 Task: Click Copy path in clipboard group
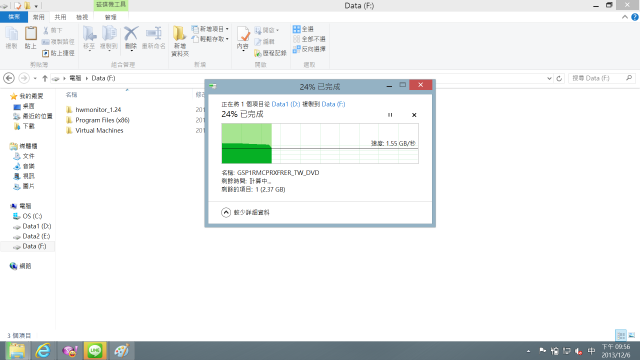click(58, 42)
